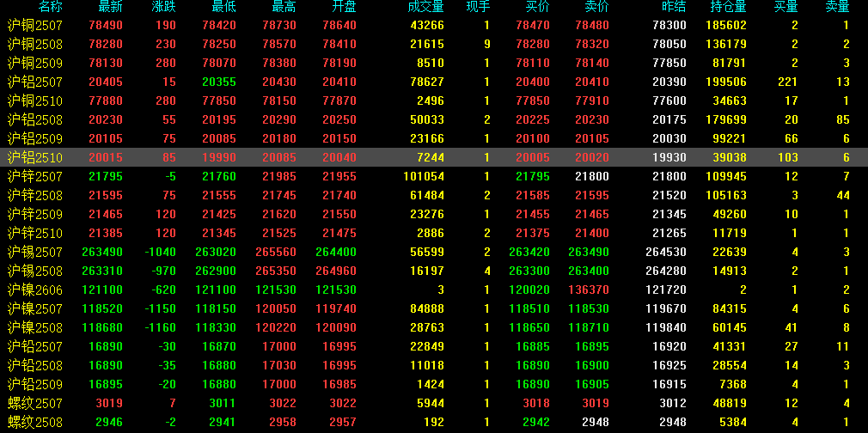The height and width of the screenshot is (433, 868).
Task: Click the 买量 column header
Action: [785, 7]
